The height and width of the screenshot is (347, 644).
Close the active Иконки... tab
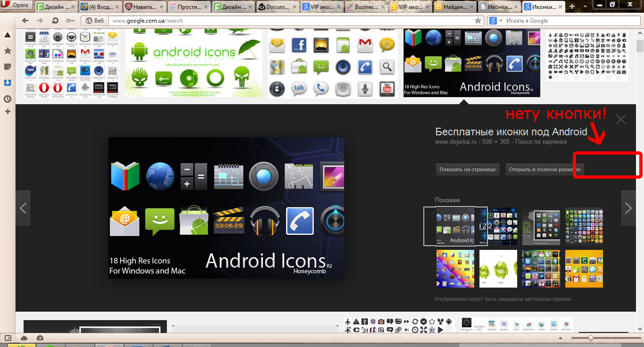click(x=561, y=7)
